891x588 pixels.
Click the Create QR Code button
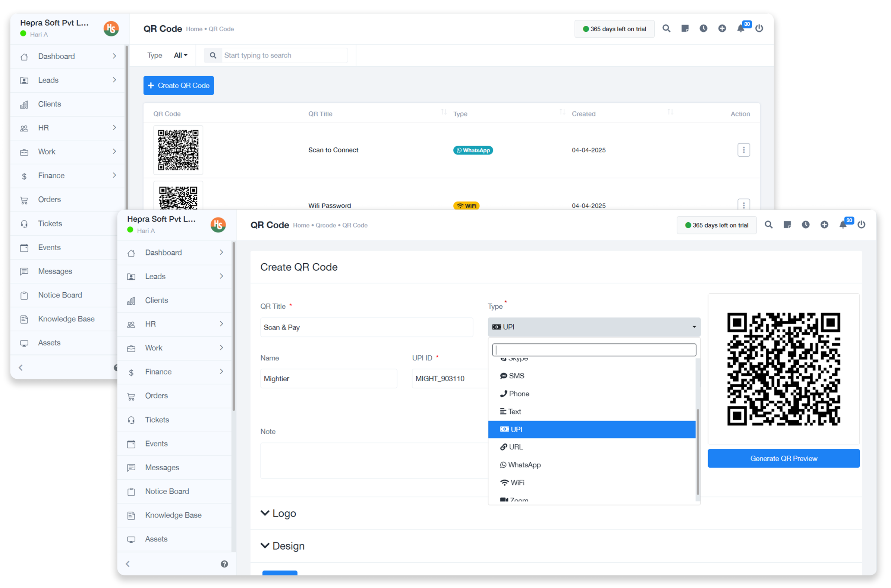tap(178, 86)
